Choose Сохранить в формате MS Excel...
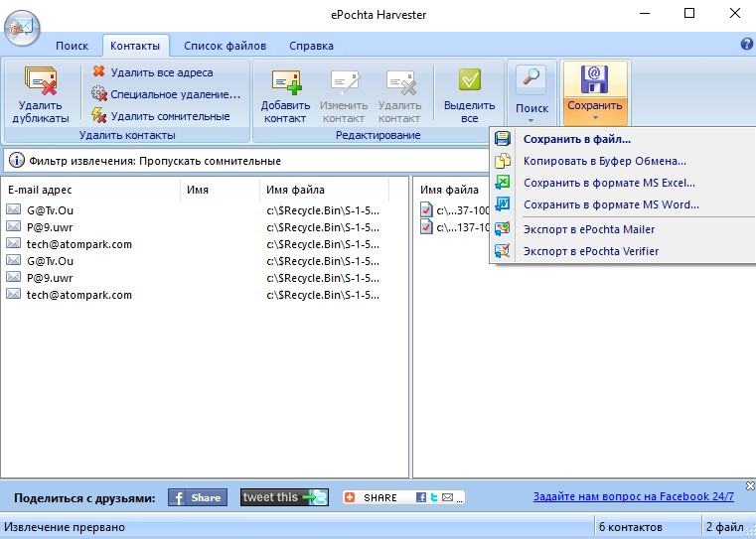The height and width of the screenshot is (539, 756). (x=622, y=183)
